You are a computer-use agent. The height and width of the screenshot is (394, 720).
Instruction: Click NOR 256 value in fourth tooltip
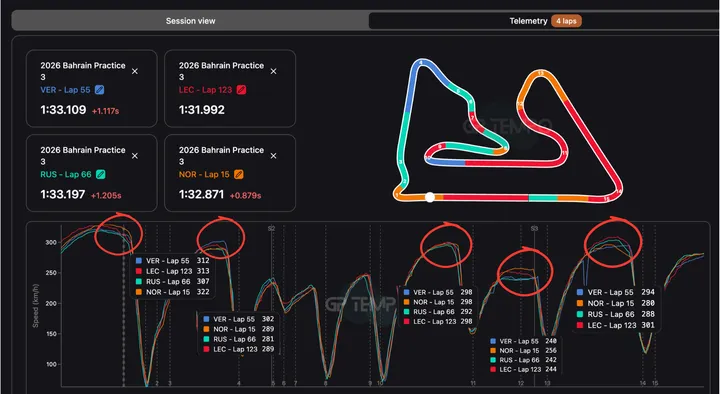(x=550, y=351)
